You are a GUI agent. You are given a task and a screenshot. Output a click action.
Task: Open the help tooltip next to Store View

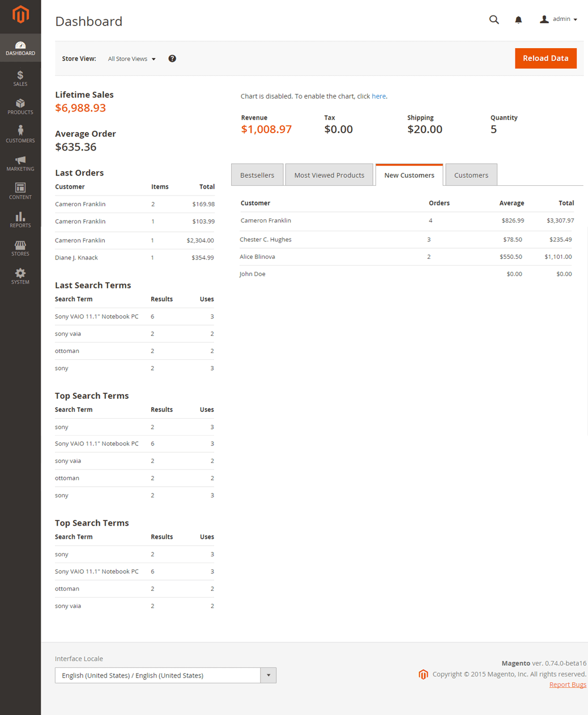click(172, 58)
